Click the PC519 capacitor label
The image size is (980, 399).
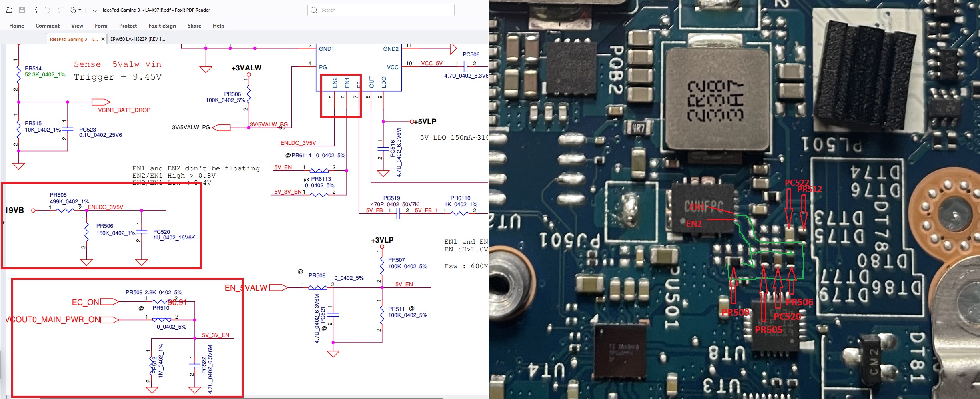(x=392, y=198)
